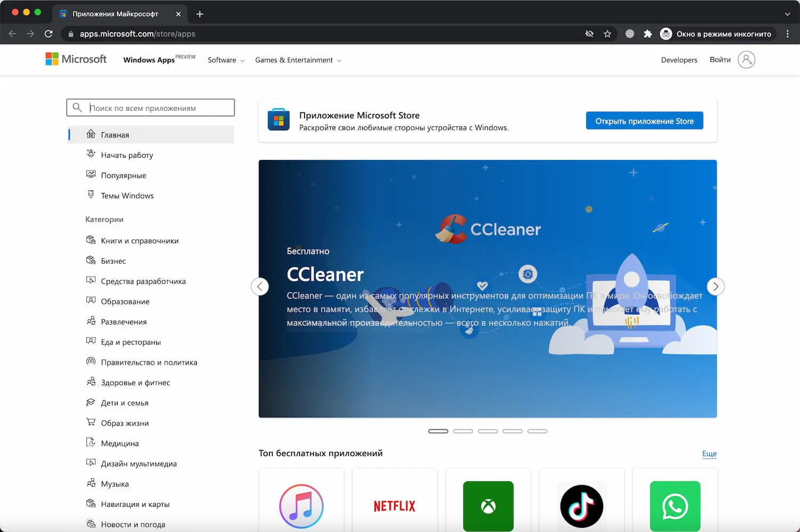The image size is (800, 532).
Task: Show the previous carousel slide
Action: pos(260,287)
